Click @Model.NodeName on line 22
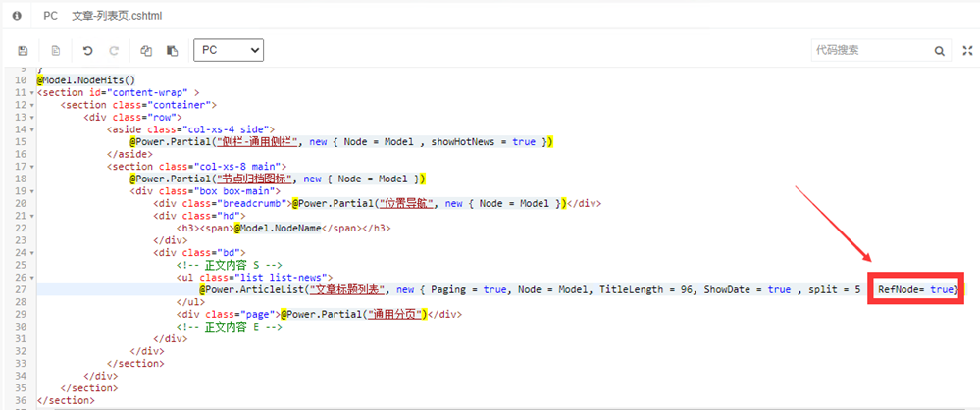The height and width of the screenshot is (410, 980). click(278, 229)
